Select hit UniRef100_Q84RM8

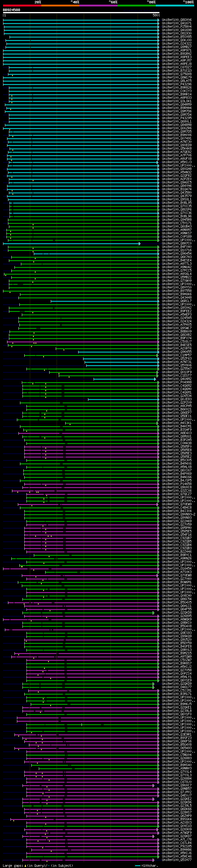click(176, 125)
